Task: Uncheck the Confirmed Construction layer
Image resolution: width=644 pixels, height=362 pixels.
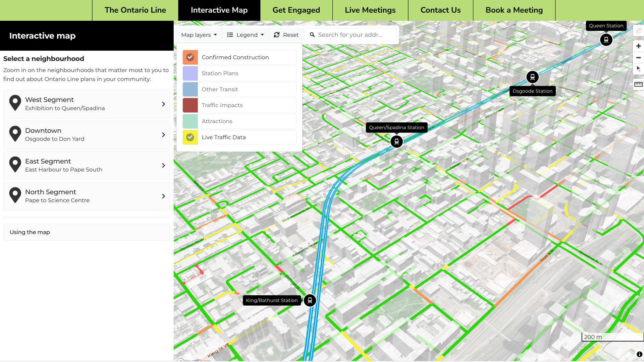Action: point(190,57)
